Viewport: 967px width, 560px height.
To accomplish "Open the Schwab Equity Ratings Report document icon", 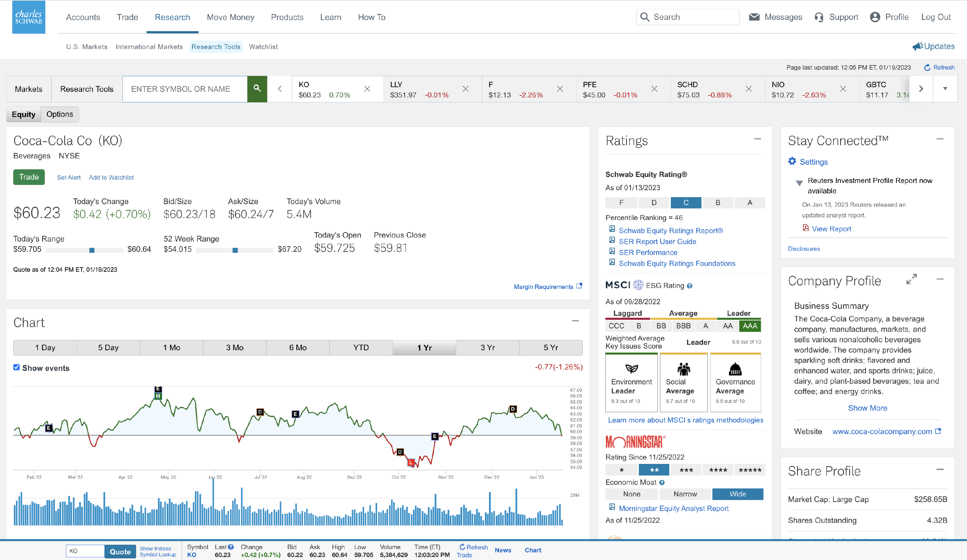I will click(612, 229).
